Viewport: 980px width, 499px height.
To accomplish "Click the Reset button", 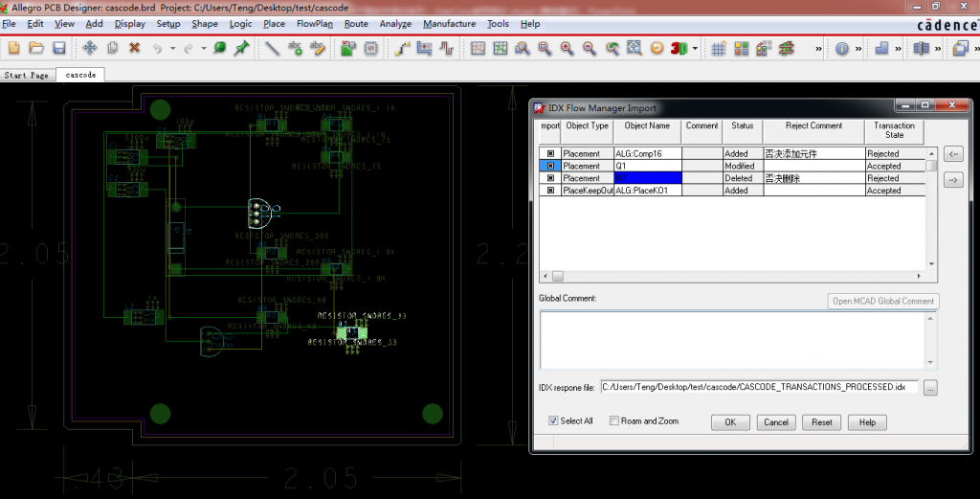I will point(821,422).
